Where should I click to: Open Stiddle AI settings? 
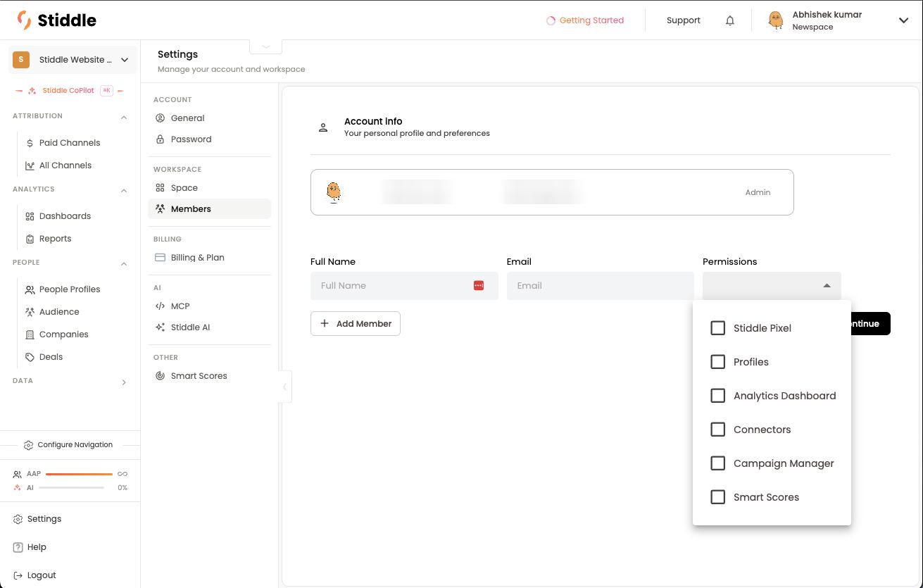click(209, 327)
